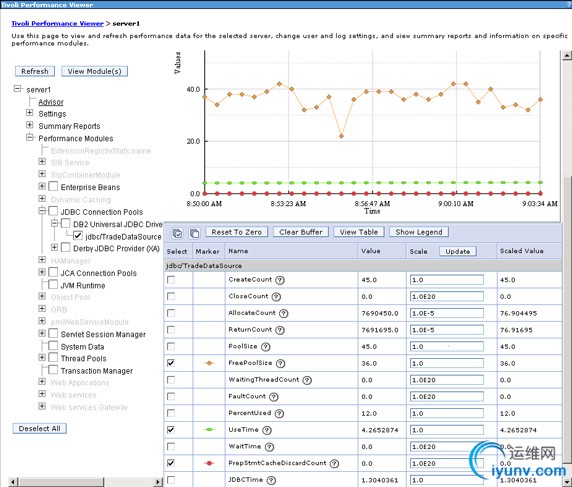Expand the Settings tree node
Viewport: 572px width, 487px height.
30,113
